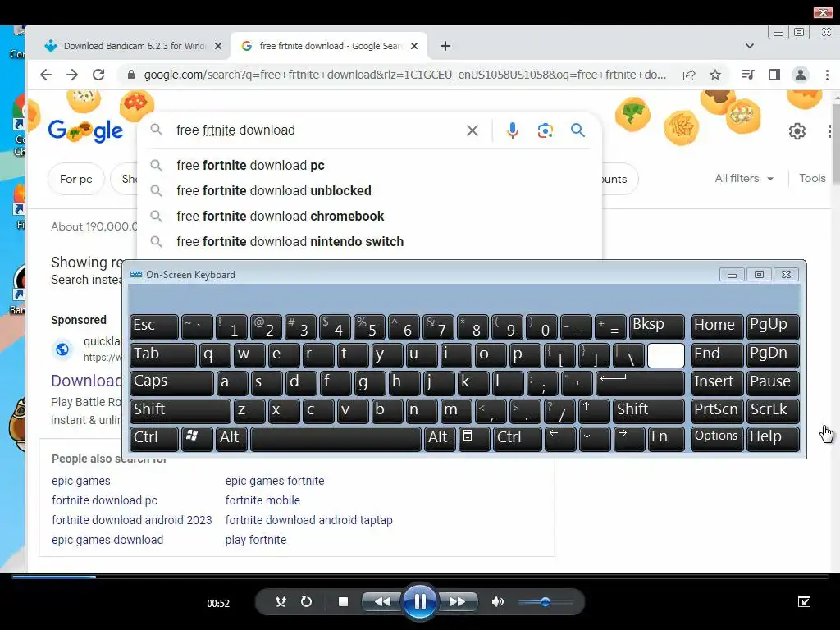Select suggestion free fortnite download unblocked
The width and height of the screenshot is (840, 630).
pos(370,190)
